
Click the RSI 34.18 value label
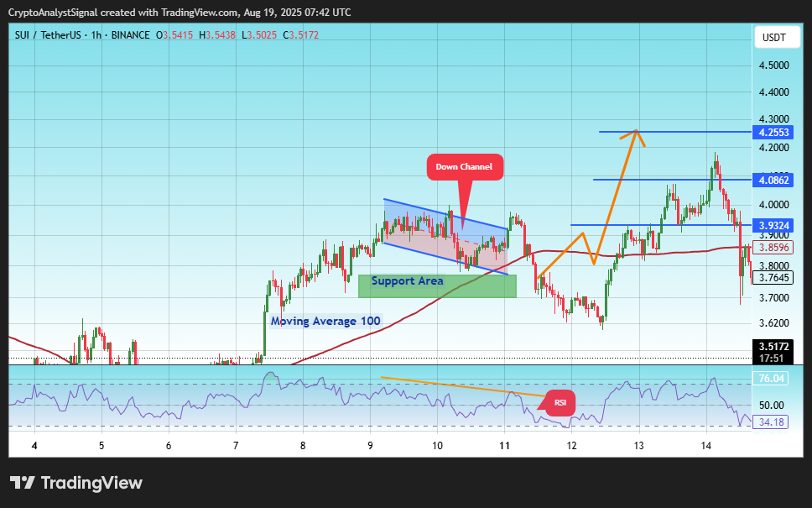[x=771, y=422]
